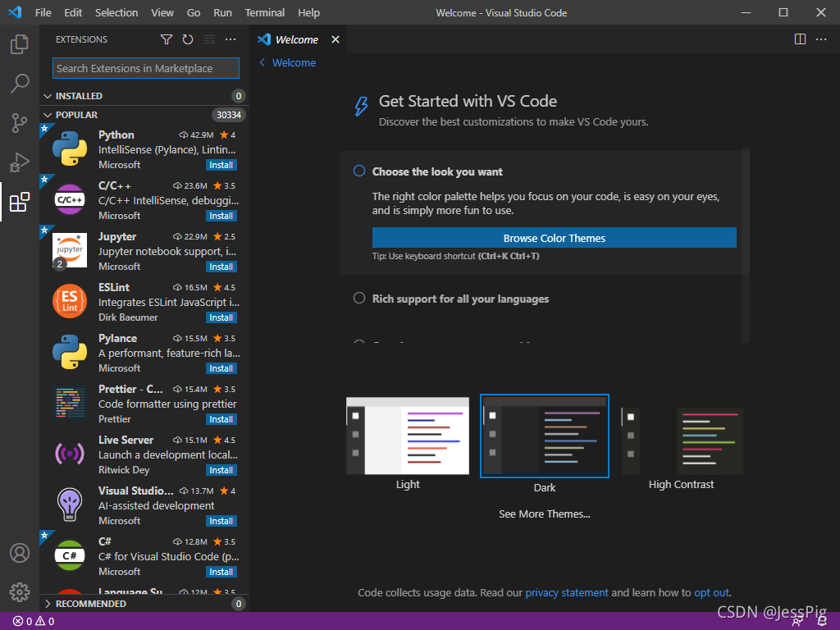Click the Live Server extension icon
This screenshot has height=630, width=840.
click(x=70, y=454)
